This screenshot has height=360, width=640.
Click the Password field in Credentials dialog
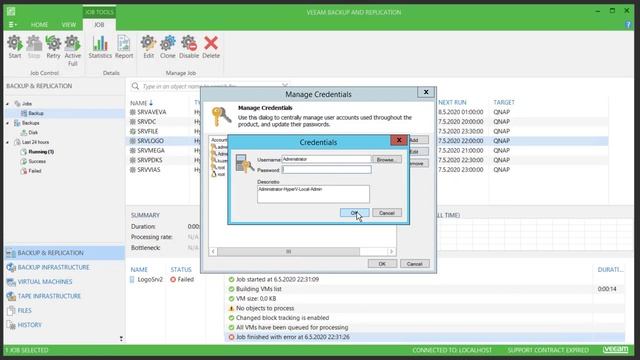327,169
